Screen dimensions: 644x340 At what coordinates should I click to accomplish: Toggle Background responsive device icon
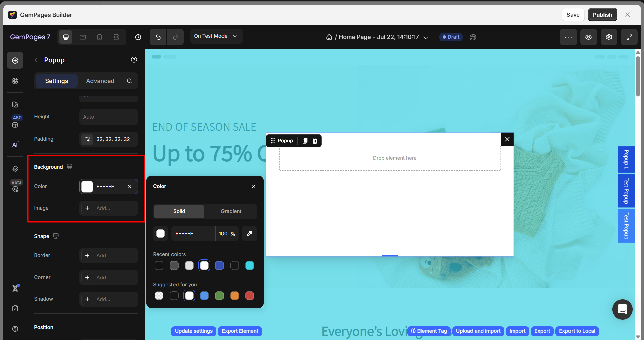69,167
